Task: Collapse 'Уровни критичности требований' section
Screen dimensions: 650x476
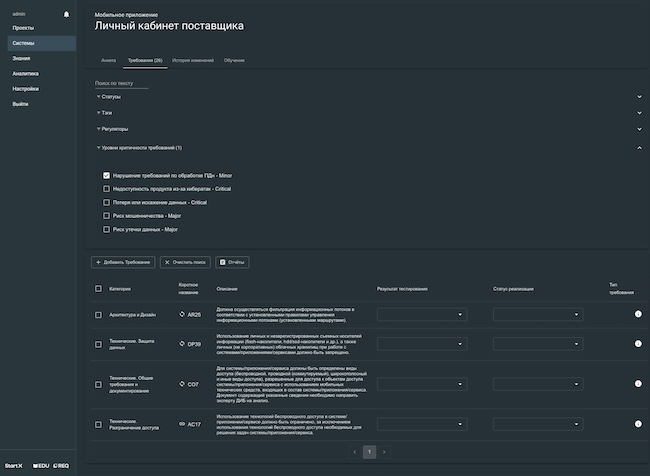Action: point(639,148)
